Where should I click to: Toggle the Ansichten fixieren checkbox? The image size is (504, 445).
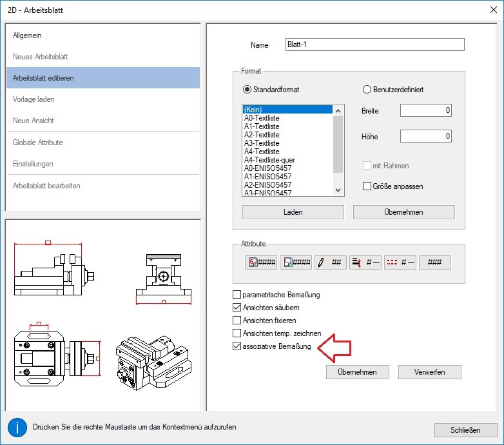click(x=237, y=321)
